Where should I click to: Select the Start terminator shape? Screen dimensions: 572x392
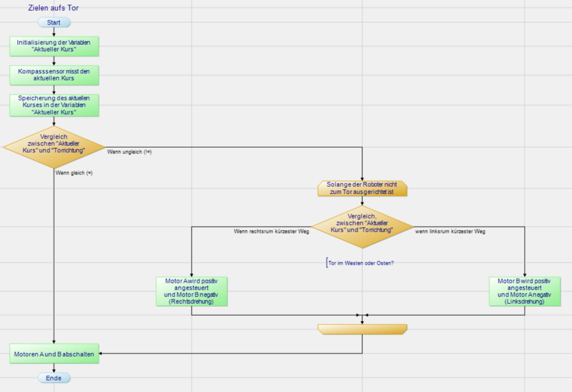(54, 22)
